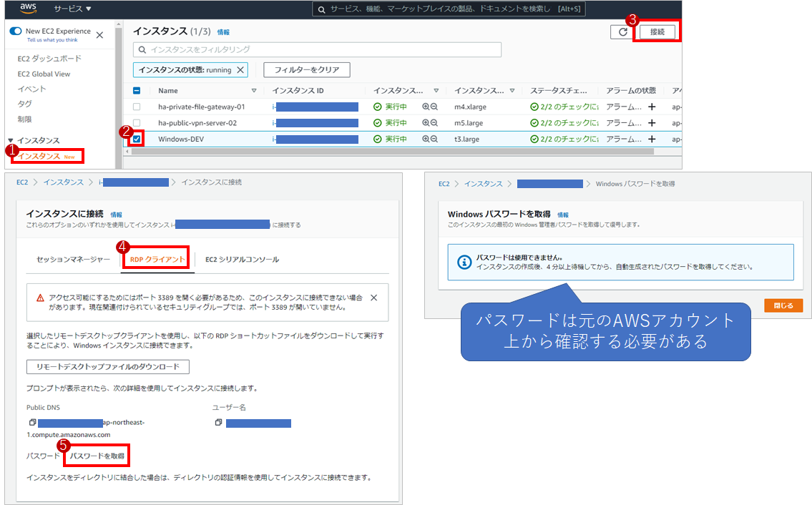
Task: Click zoom-in icon for ha-private-file-gateway-01 state
Action: click(426, 107)
